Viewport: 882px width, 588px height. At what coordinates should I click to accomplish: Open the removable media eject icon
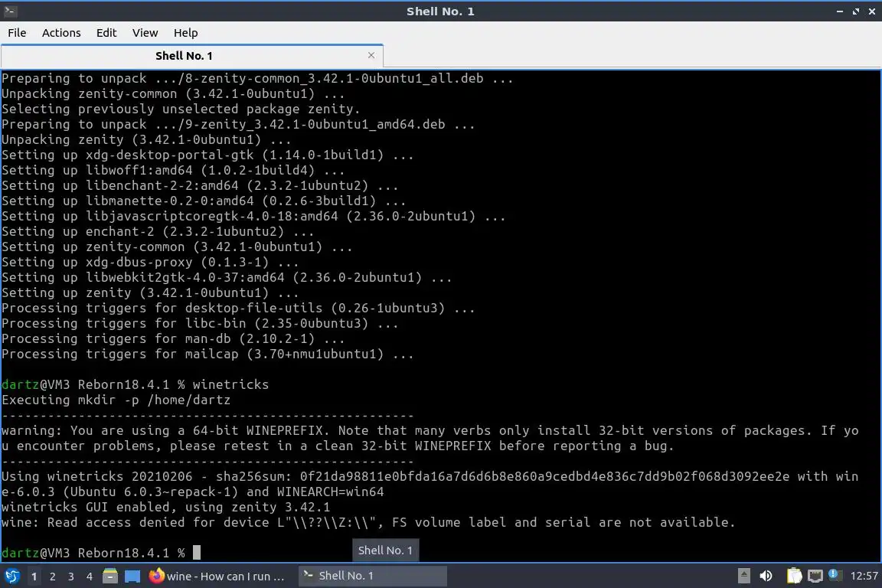coord(743,576)
